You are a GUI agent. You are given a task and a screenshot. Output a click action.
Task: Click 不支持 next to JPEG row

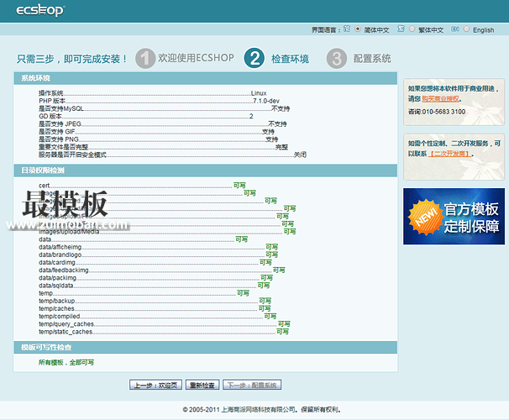click(277, 124)
